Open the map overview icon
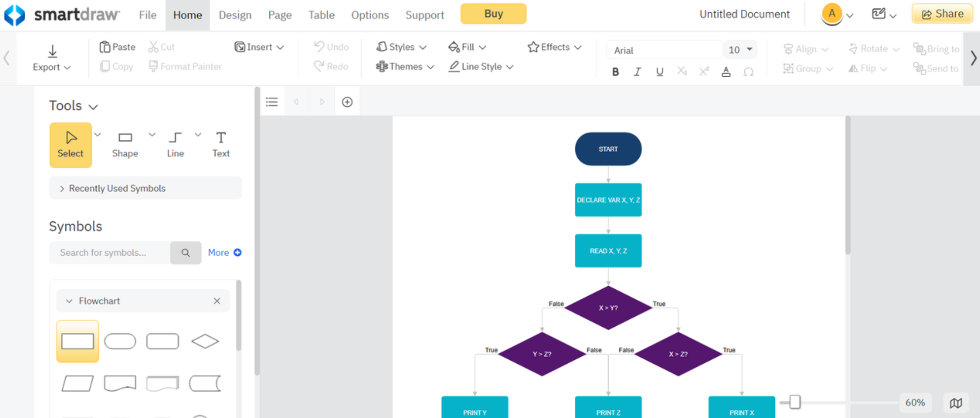The width and height of the screenshot is (980, 418). tap(956, 403)
